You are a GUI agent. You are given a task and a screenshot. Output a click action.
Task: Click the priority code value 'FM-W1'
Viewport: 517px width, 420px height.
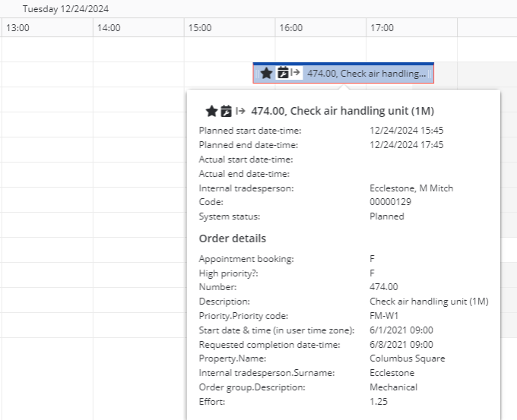[384, 316]
